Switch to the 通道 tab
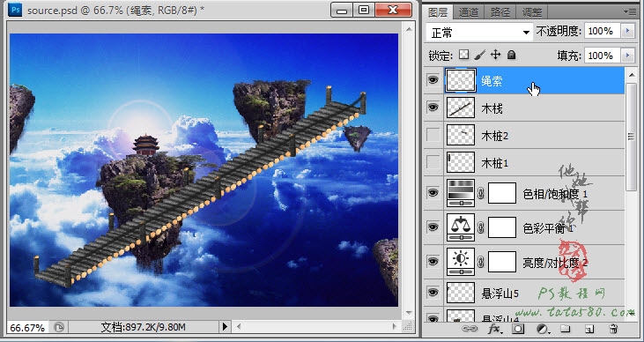Screen dimensions: 644x342 (468, 12)
